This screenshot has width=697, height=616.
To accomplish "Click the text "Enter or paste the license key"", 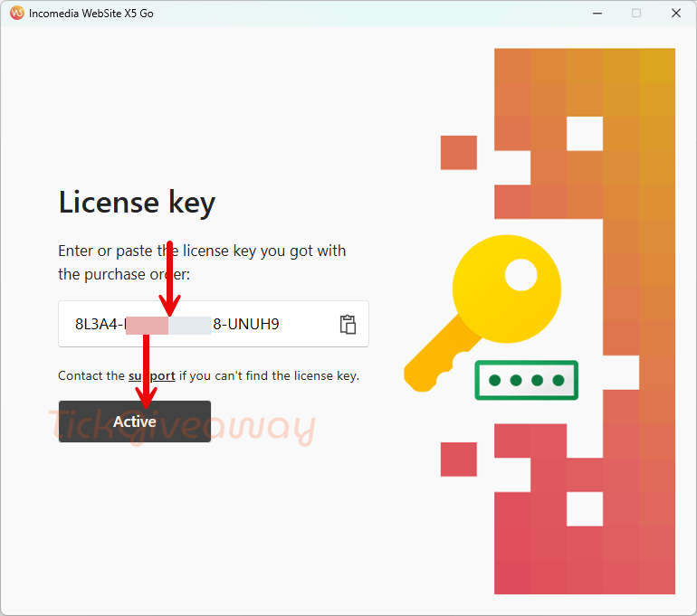I will 156,251.
